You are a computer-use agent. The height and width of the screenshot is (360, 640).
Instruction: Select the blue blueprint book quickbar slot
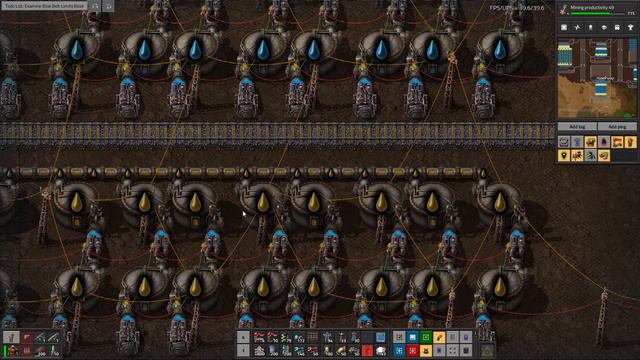[380, 337]
